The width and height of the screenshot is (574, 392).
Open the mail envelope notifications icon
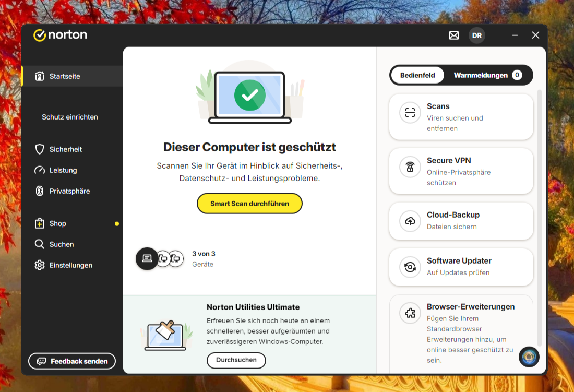[x=454, y=35]
